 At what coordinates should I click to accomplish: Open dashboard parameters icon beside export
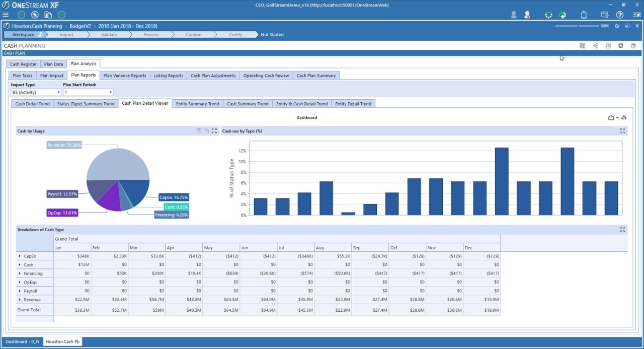pos(624,118)
